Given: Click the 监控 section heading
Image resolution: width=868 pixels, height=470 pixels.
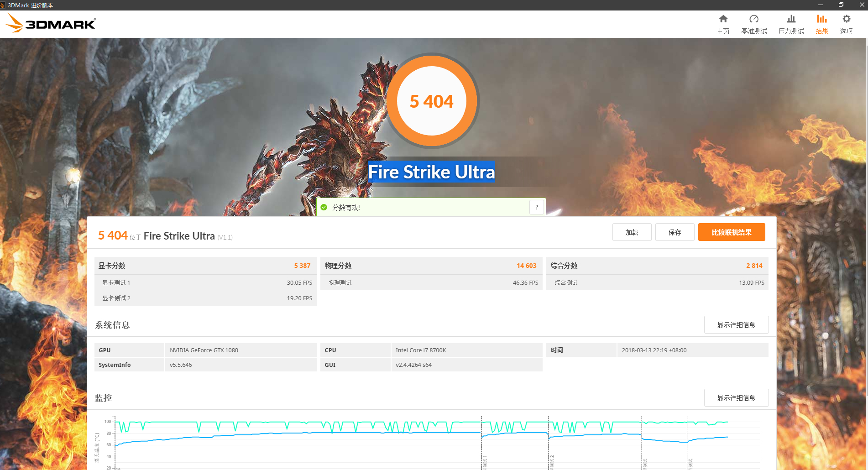Looking at the screenshot, I should pos(104,398).
